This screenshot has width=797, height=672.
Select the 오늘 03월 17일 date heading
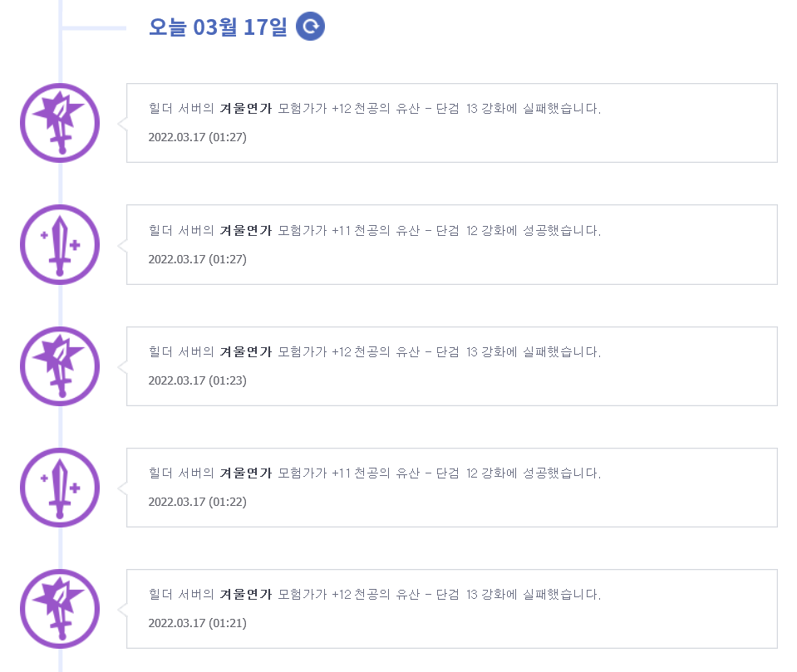[x=218, y=27]
